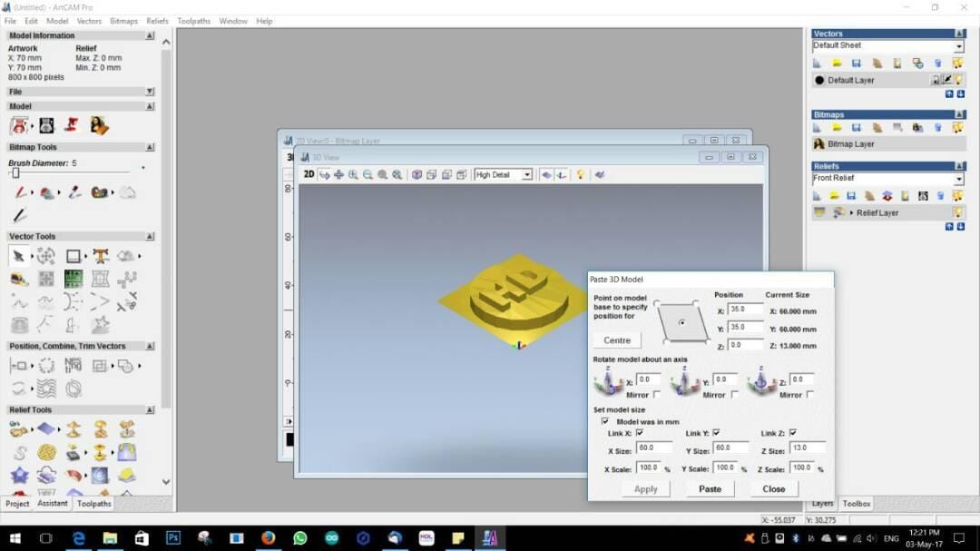Expand the File section
980x551 pixels.
coord(150,92)
